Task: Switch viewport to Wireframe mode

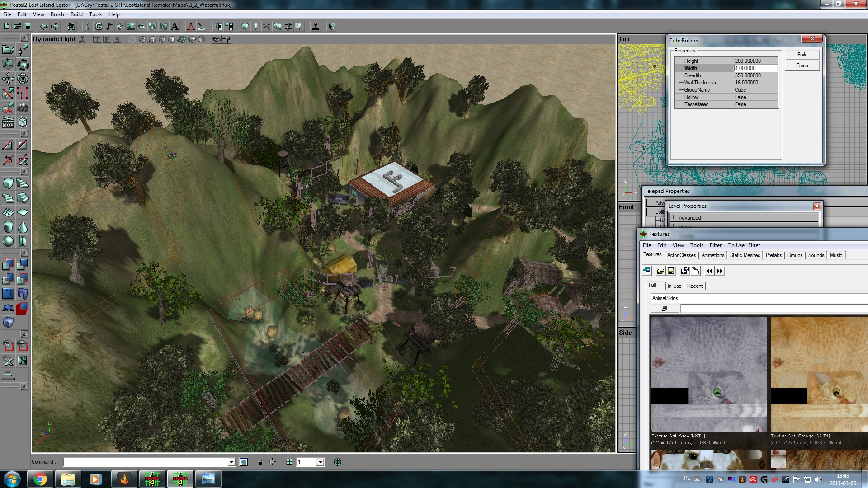Action: [x=132, y=39]
